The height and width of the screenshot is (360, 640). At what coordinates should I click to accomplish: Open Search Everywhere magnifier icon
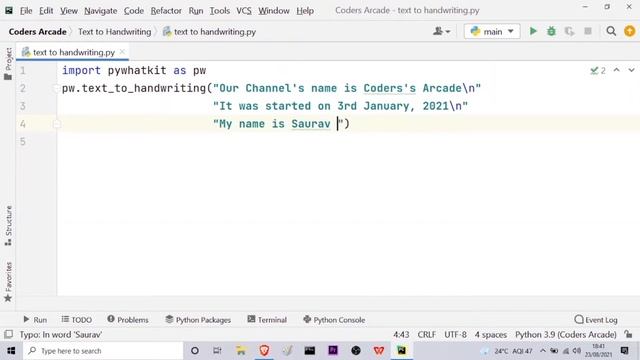[x=611, y=31]
